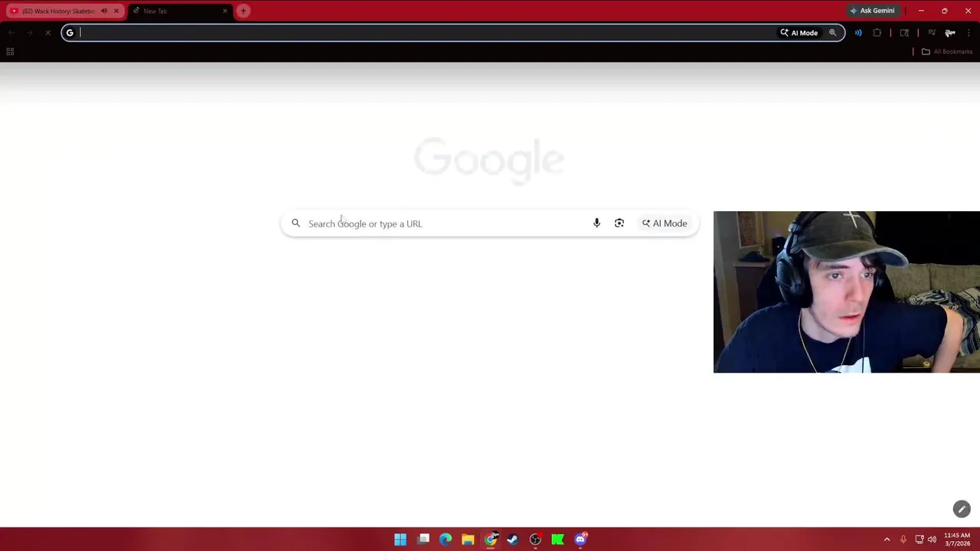This screenshot has height=551, width=980.
Task: Click the tray microphone icon
Action: 903,540
